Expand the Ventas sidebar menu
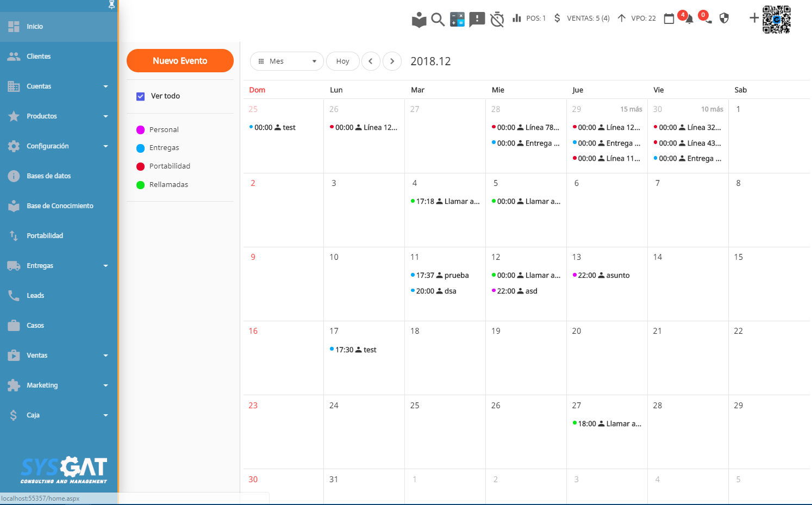Viewport: 812px width, 505px height. [x=58, y=356]
